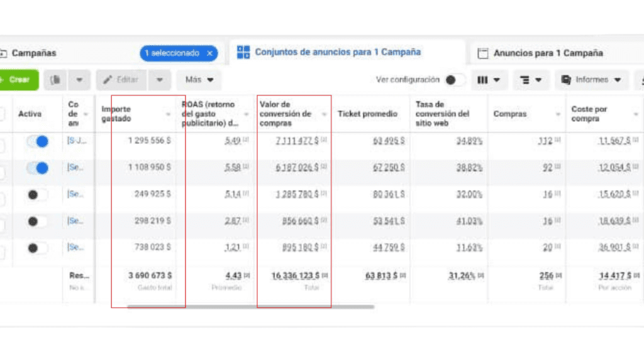Turn off the first ad set's Activa toggle
This screenshot has height=362, width=644.
coord(37,141)
